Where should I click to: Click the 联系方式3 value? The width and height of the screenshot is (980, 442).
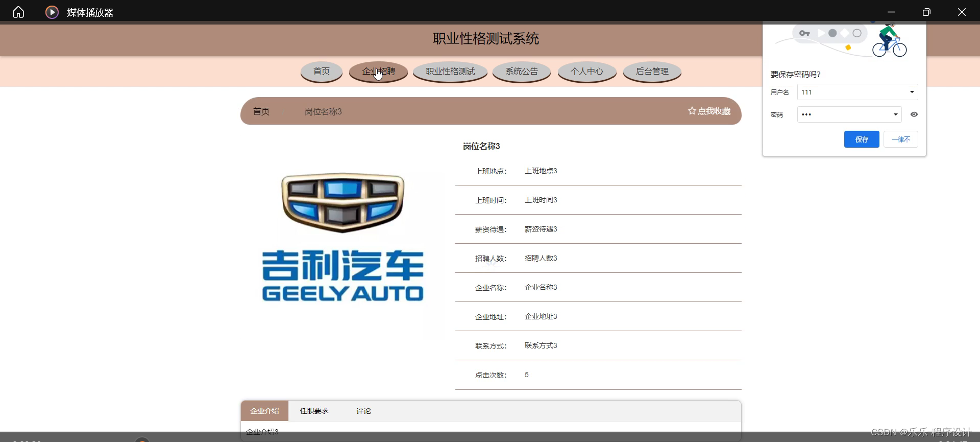tap(541, 345)
